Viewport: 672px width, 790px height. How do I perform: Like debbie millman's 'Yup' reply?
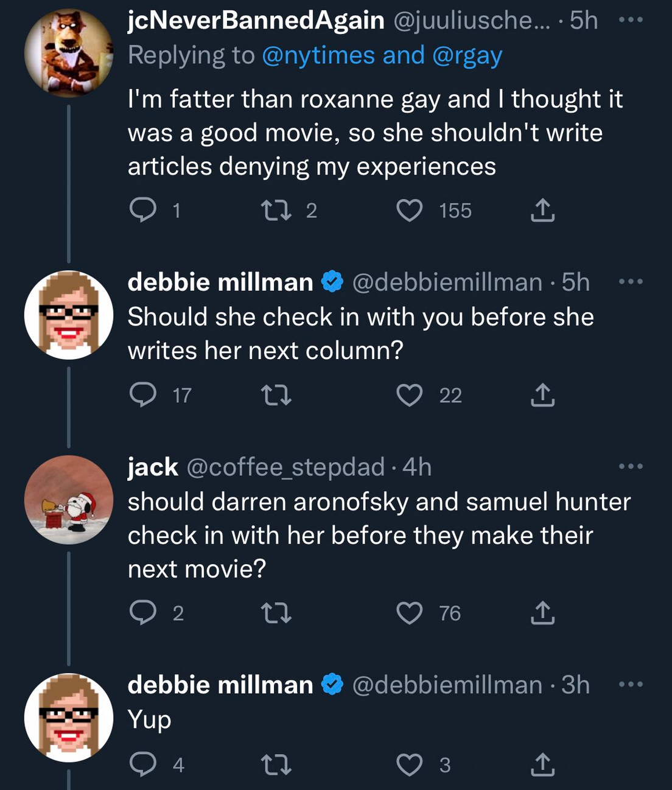click(410, 765)
